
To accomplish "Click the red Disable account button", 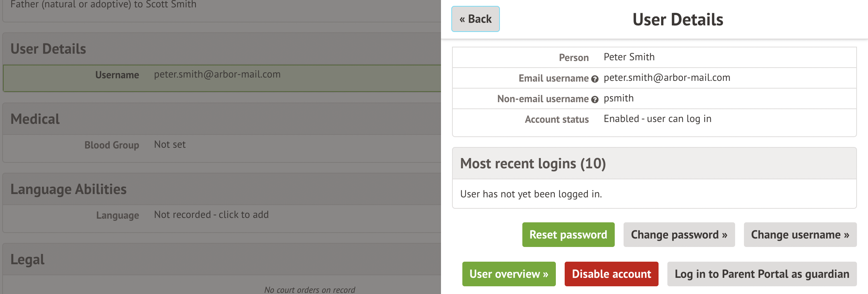I will point(611,274).
